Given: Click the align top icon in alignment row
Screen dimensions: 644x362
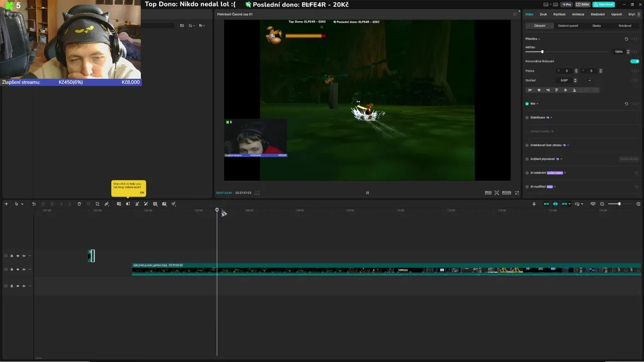Looking at the screenshot, I should [556, 90].
